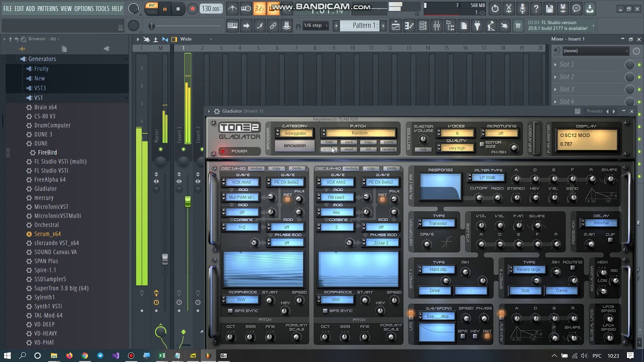Click the Stop transport button
Viewport: 644px width, 362px height.
click(x=178, y=9)
